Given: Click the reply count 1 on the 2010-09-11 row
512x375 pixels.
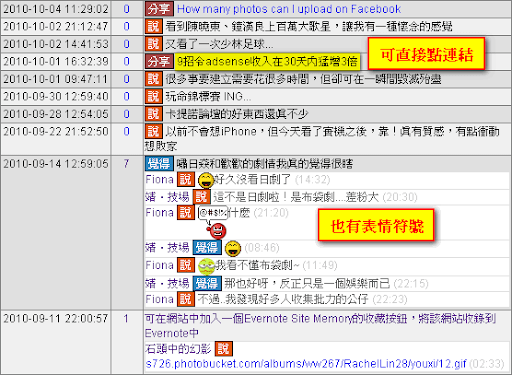Looking at the screenshot, I should 126,319.
